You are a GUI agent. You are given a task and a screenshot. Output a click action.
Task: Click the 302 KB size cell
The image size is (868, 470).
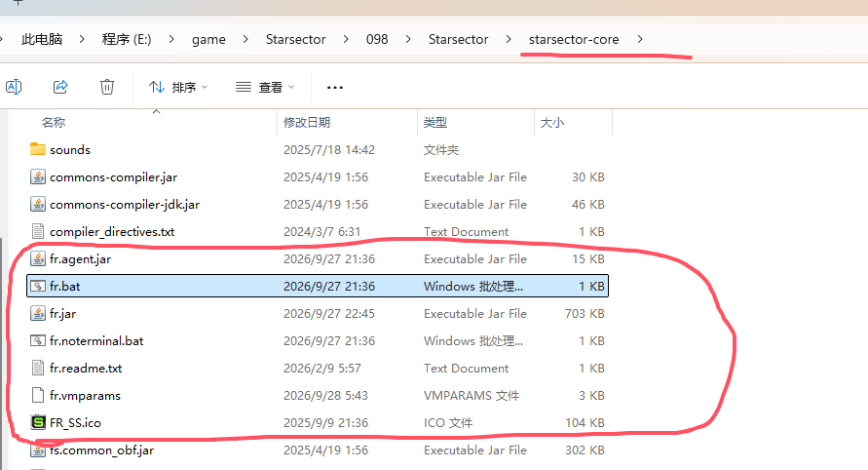(x=585, y=450)
